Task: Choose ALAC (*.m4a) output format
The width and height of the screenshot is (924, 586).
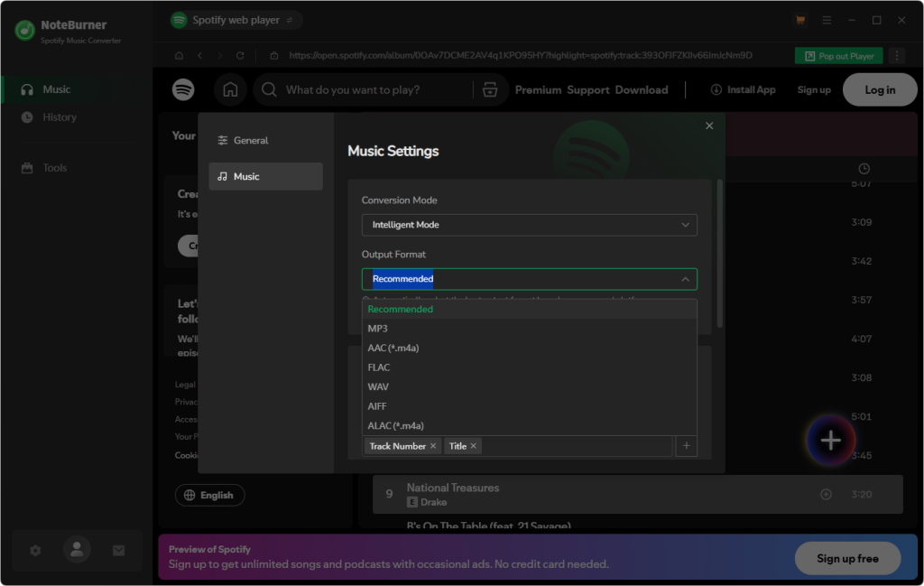Action: click(529, 425)
